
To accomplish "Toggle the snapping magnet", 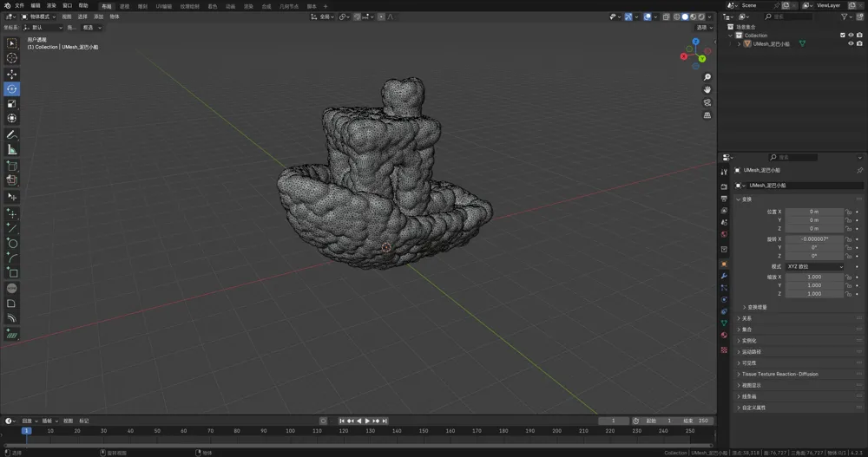I will tap(357, 16).
